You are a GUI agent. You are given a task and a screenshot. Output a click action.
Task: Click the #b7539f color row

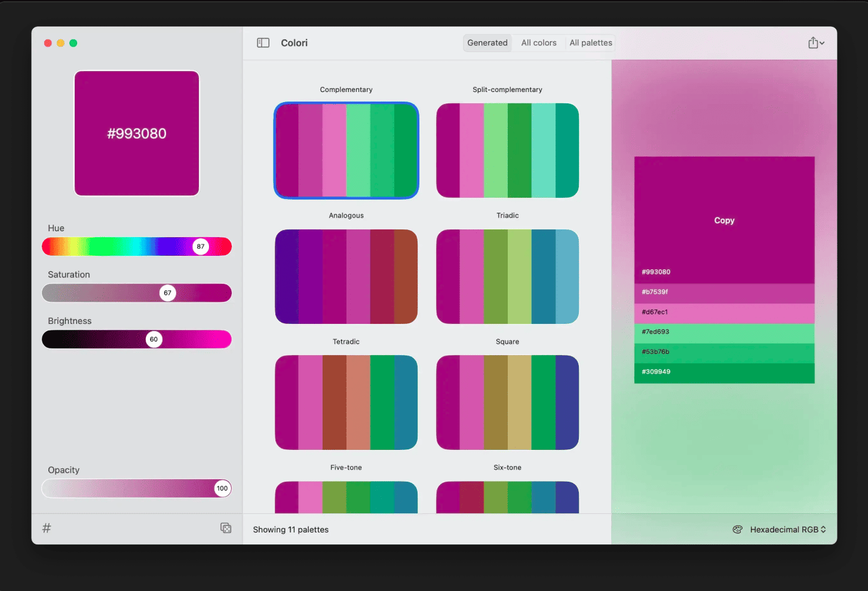click(724, 293)
